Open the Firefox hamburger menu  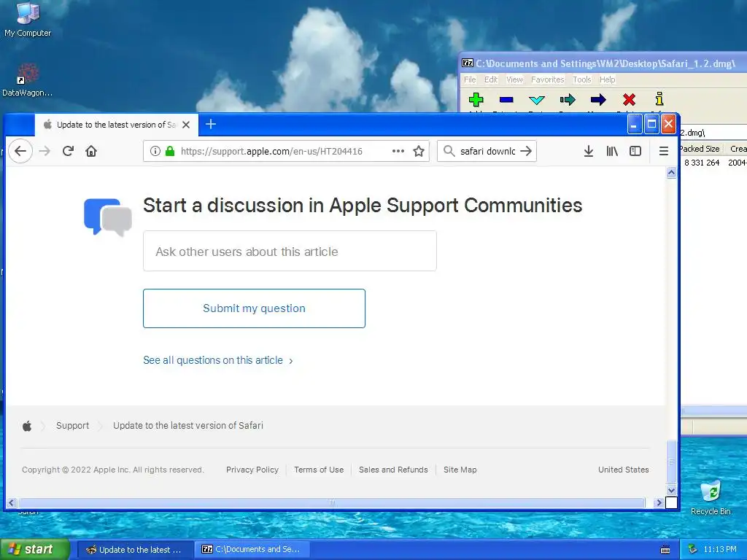coord(664,151)
